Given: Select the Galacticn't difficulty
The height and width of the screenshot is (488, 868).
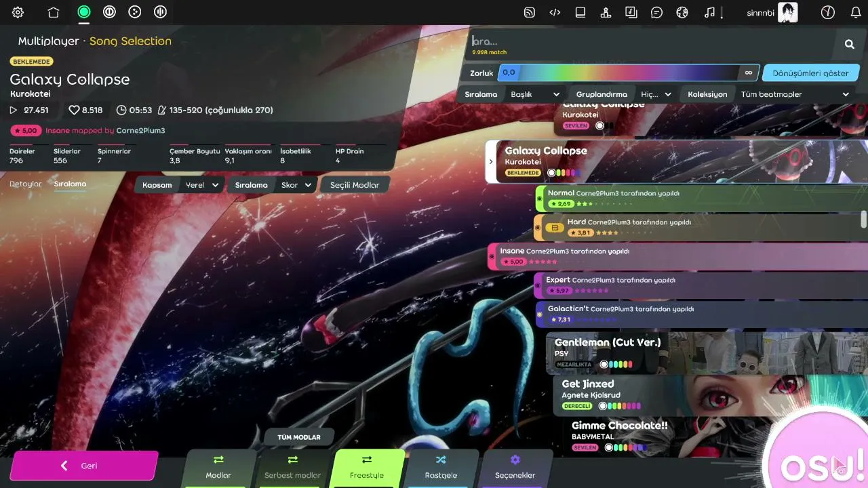Looking at the screenshot, I should point(702,314).
